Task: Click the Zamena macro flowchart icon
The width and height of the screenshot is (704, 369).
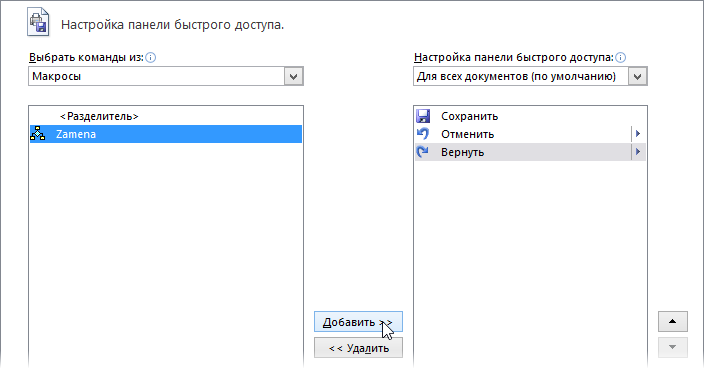Action: [38, 134]
